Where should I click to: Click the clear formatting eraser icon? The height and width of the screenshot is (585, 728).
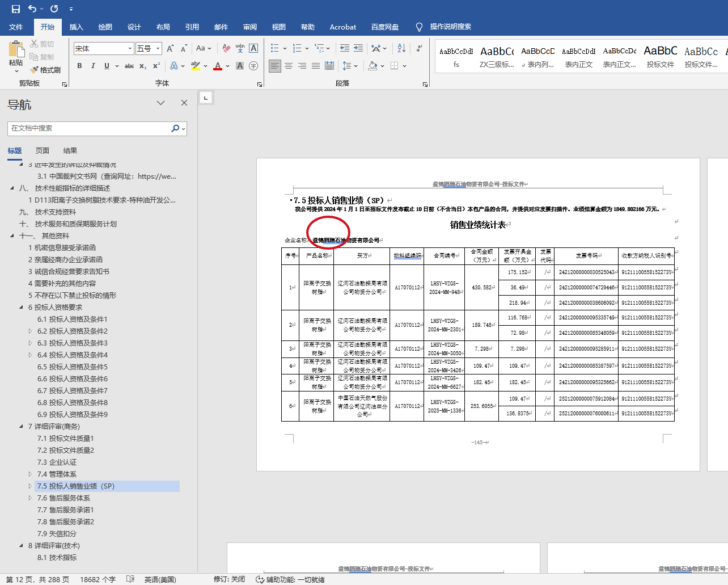(x=226, y=48)
